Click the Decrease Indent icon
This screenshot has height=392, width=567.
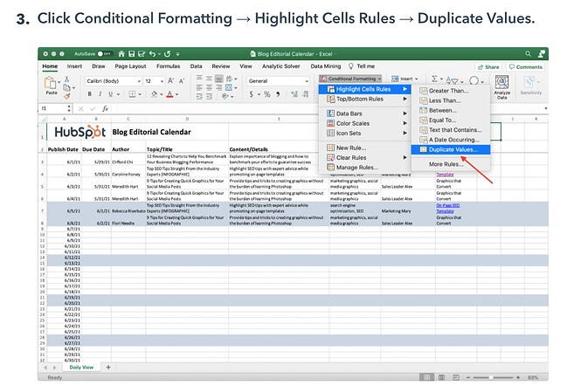tap(199, 96)
